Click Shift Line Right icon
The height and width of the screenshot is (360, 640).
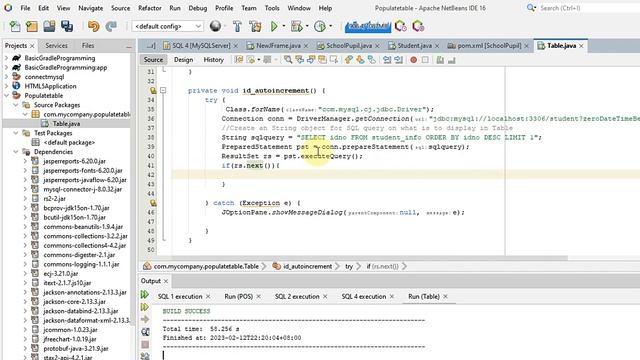tap(398, 60)
